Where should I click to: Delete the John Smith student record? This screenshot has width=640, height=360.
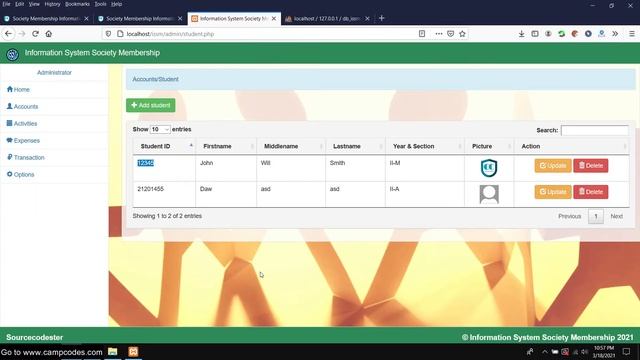coord(591,166)
